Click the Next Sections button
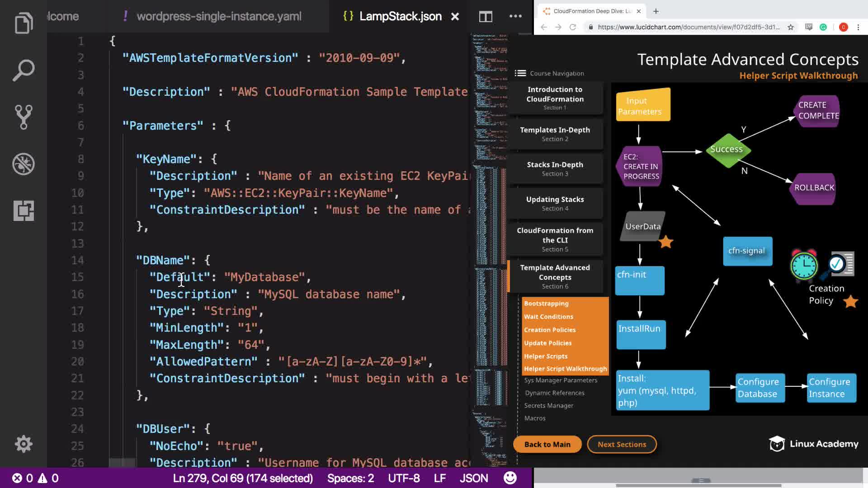This screenshot has width=868, height=488. tap(622, 444)
